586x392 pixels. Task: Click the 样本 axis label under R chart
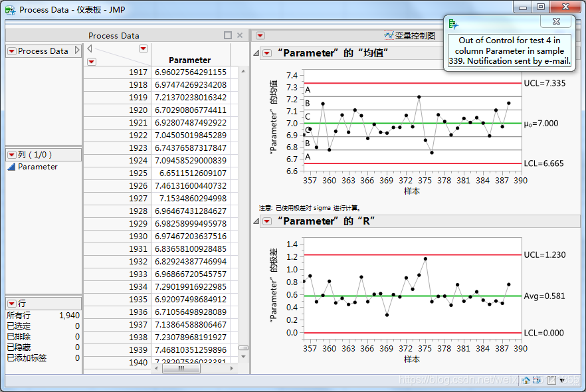point(412,359)
